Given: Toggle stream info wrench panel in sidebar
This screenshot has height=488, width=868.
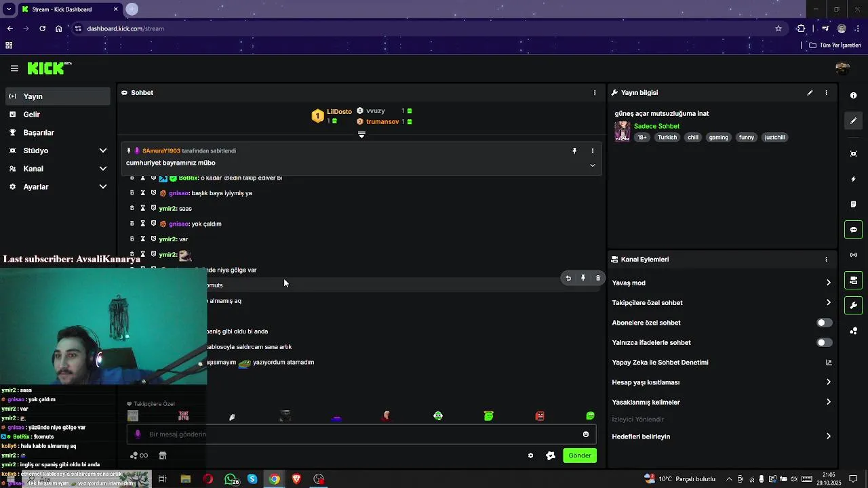Looking at the screenshot, I should [853, 306].
